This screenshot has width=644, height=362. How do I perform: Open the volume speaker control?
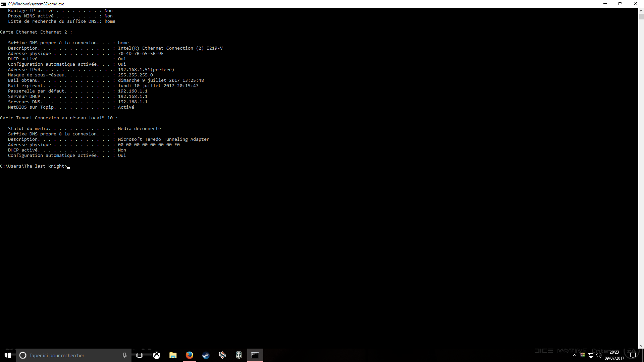pos(599,355)
